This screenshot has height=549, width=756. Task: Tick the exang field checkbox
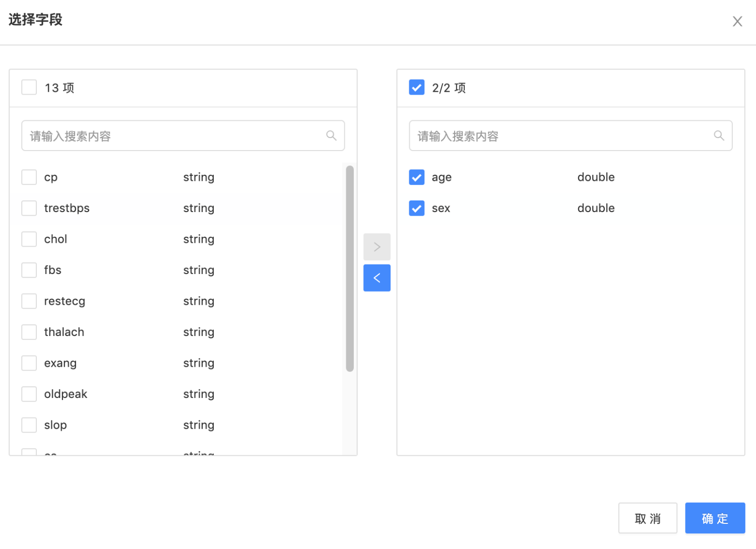pos(29,363)
